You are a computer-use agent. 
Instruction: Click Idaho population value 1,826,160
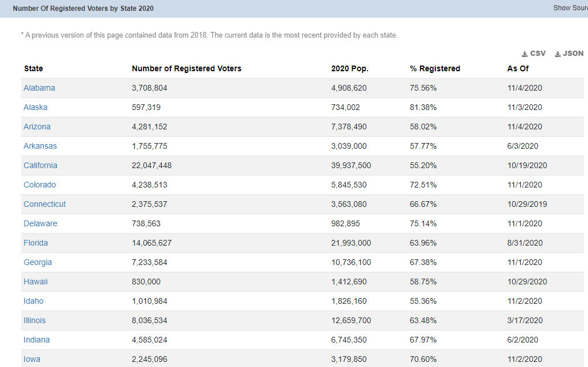click(349, 301)
